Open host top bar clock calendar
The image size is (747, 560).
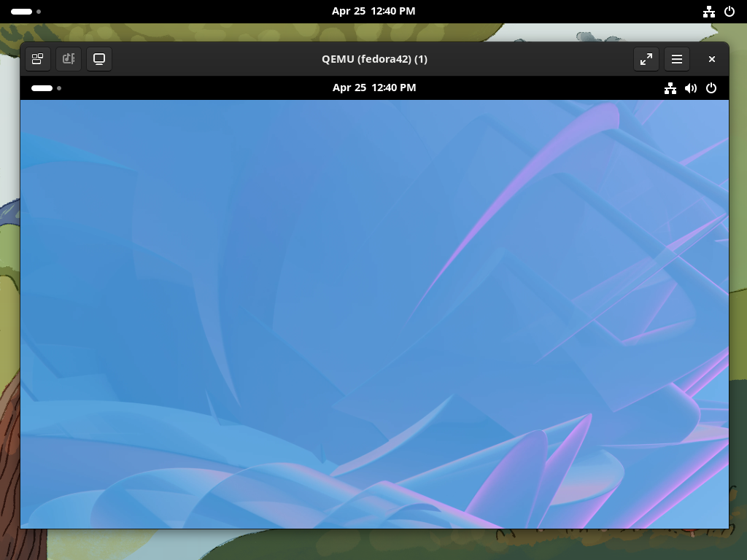[373, 11]
